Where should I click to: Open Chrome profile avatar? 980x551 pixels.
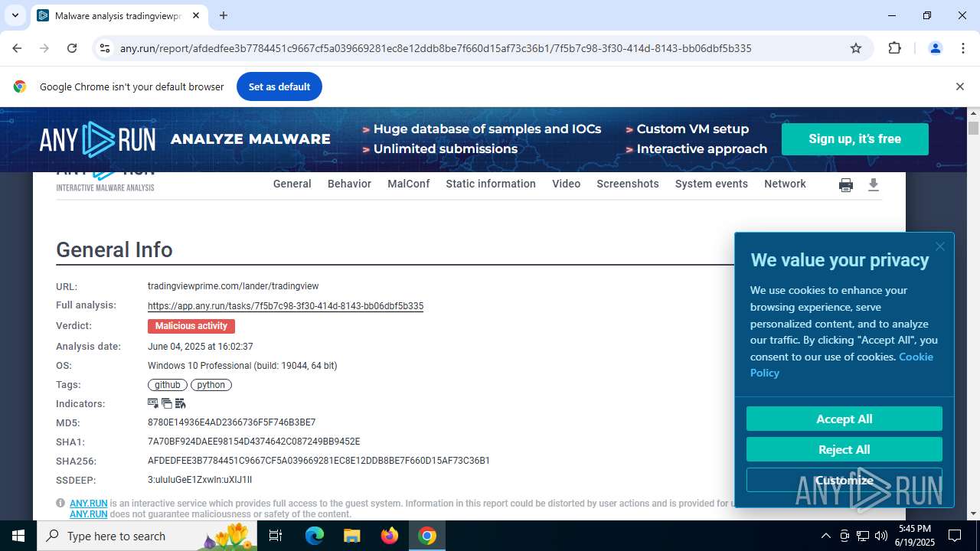[935, 48]
